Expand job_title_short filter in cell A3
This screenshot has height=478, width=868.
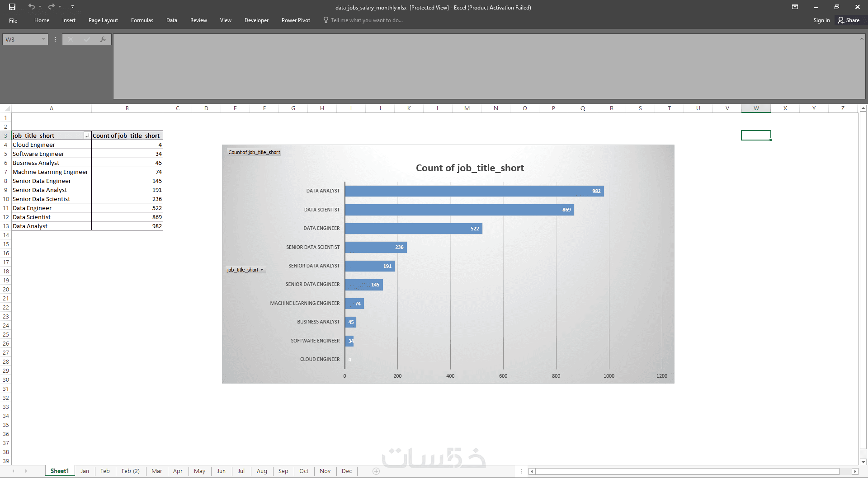click(87, 136)
